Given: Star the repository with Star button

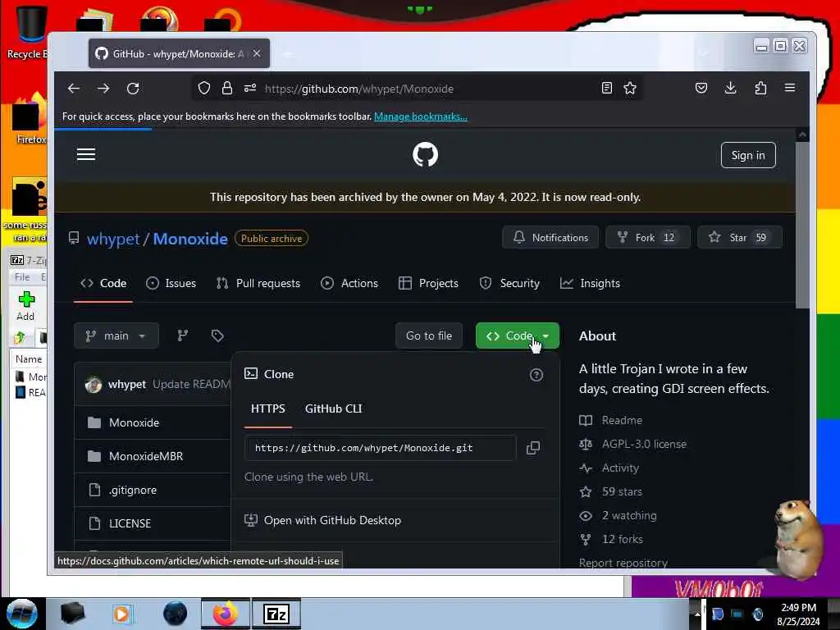Looking at the screenshot, I should point(740,237).
